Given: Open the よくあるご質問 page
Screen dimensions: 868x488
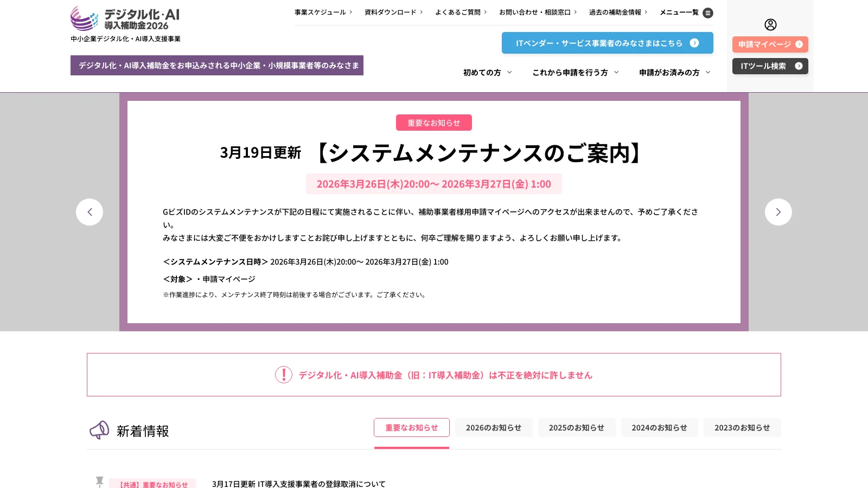Looking at the screenshot, I should [x=457, y=12].
